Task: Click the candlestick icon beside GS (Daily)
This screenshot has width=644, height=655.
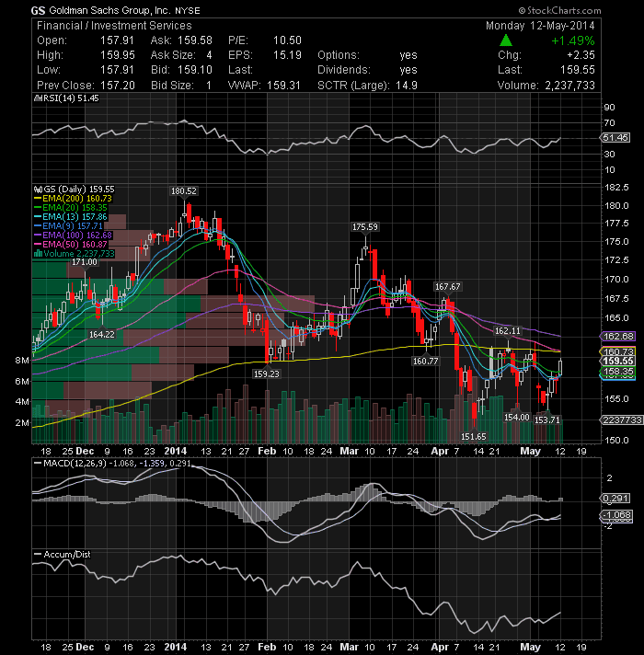Action: click(x=38, y=190)
